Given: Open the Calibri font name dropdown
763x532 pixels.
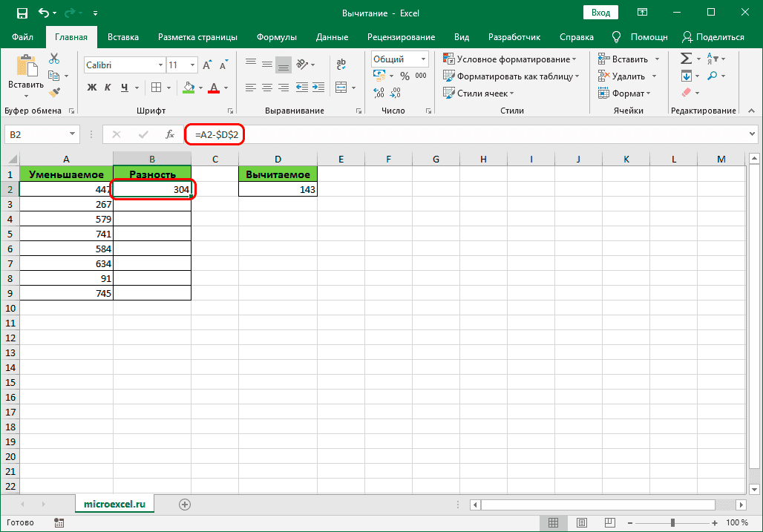Looking at the screenshot, I should tap(159, 65).
